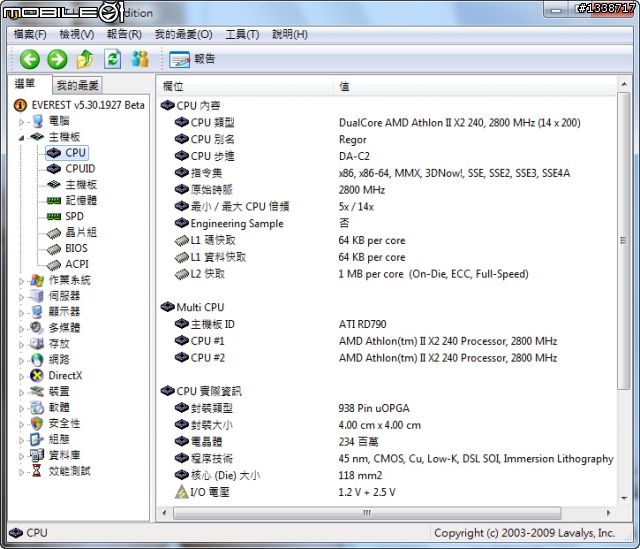Image resolution: width=640 pixels, height=549 pixels.
Task: Switch to the 我的最愛 favorites tab
Action: (x=78, y=86)
